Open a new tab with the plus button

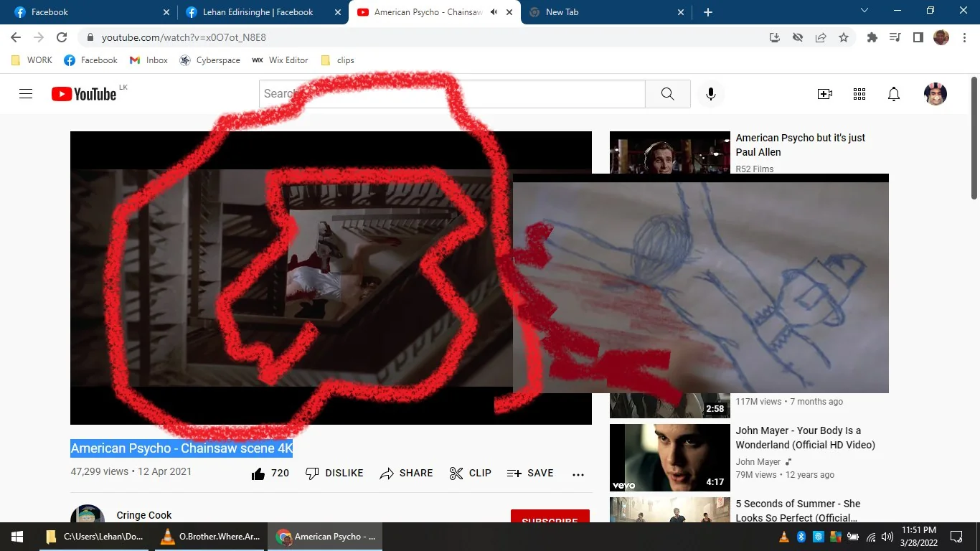coord(708,12)
